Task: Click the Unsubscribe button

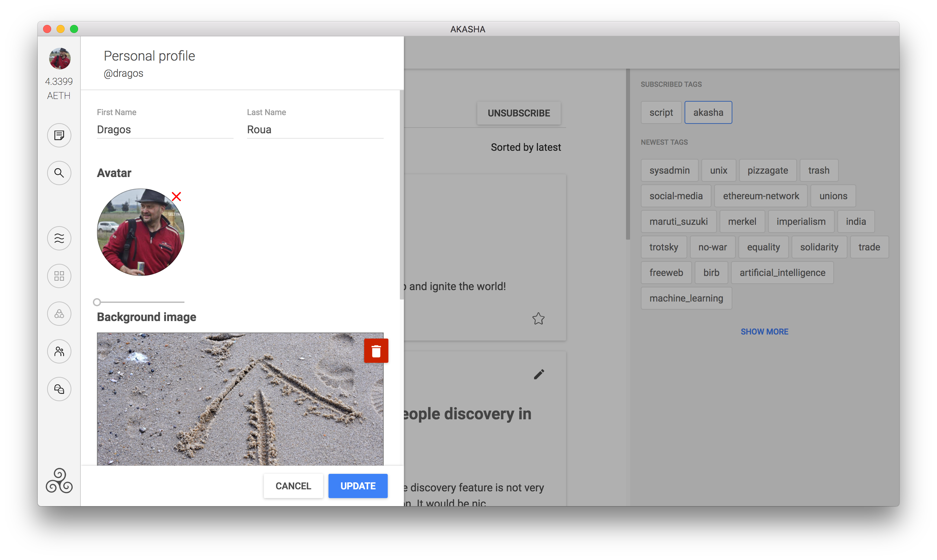Action: (x=519, y=113)
